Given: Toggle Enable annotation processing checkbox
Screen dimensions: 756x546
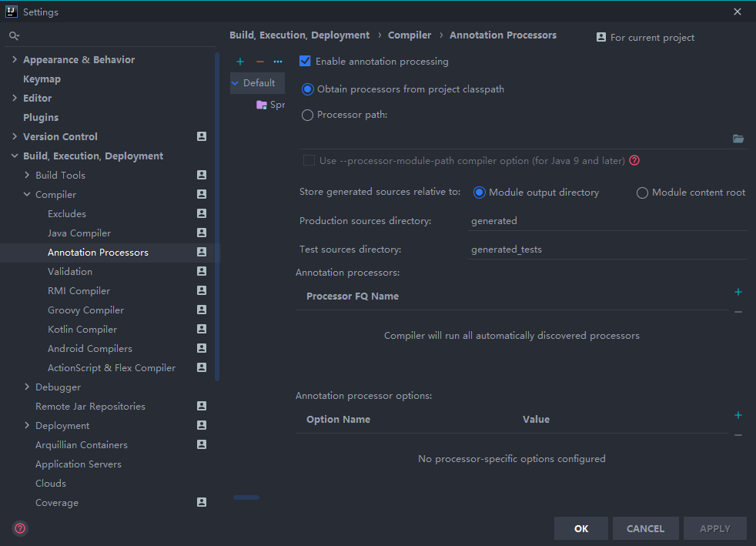Looking at the screenshot, I should tap(305, 61).
